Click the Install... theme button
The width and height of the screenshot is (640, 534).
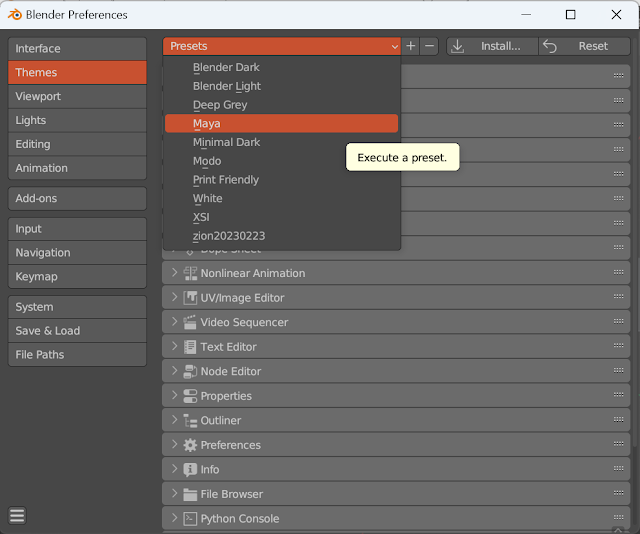click(x=492, y=46)
